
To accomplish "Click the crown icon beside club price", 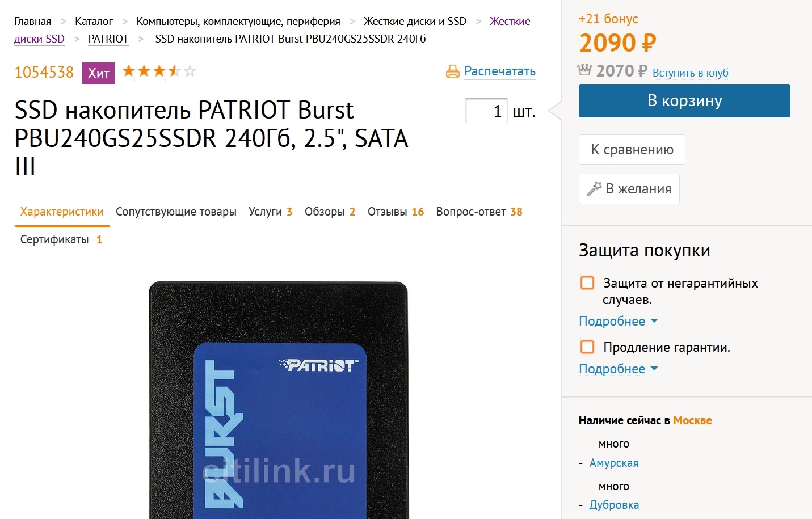I will pos(584,70).
